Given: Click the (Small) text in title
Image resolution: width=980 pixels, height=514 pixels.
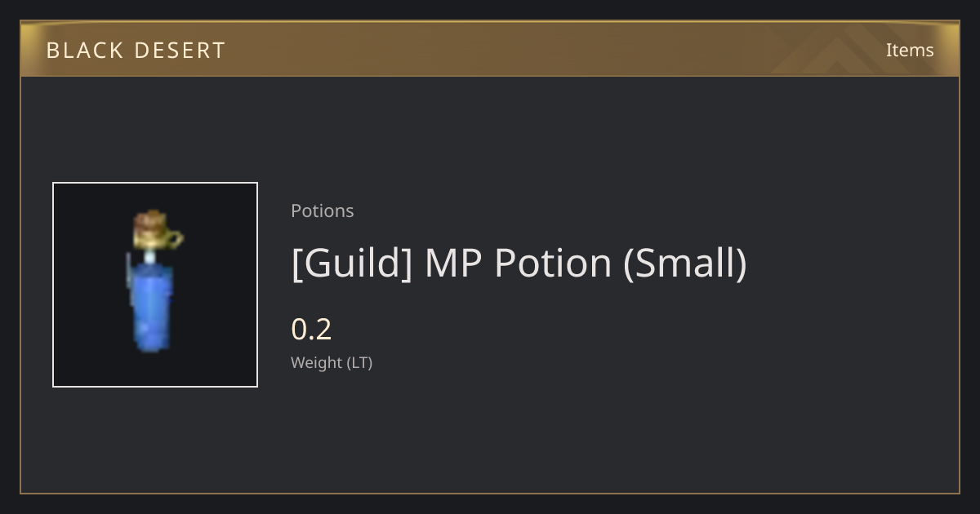Looking at the screenshot, I should coord(685,264).
